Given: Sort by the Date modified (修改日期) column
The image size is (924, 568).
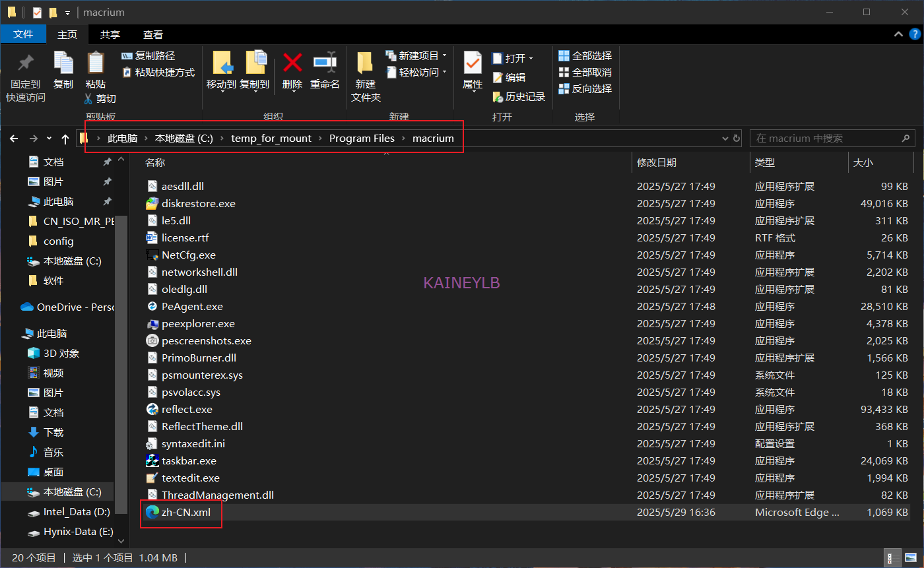Looking at the screenshot, I should tap(657, 162).
